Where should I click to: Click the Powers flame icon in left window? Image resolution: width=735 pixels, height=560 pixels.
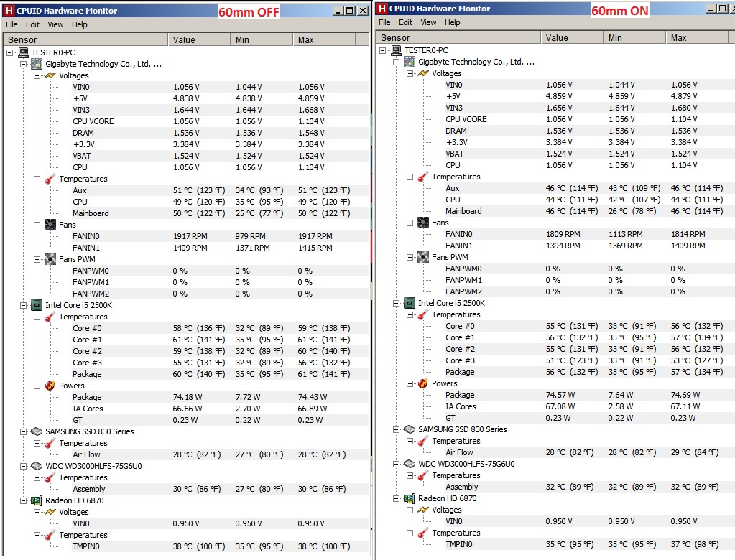[x=50, y=386]
